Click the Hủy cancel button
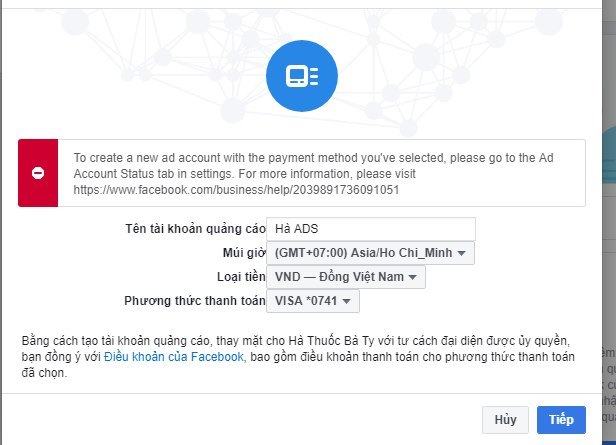 505,420
